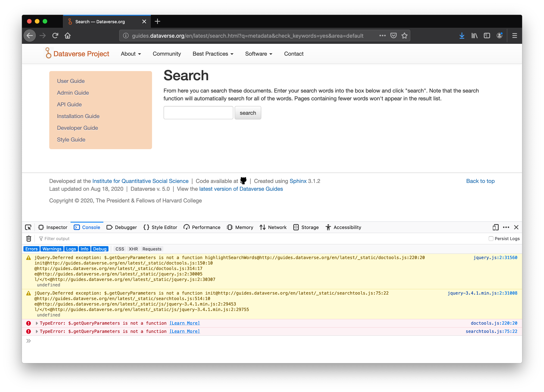
Task: Toggle responsive design mode icon
Action: pos(495,227)
